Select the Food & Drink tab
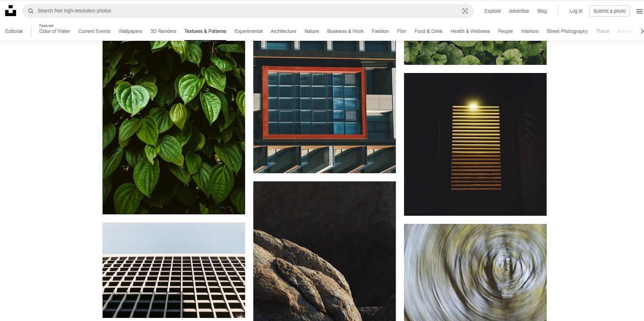The width and height of the screenshot is (644, 321). [428, 31]
